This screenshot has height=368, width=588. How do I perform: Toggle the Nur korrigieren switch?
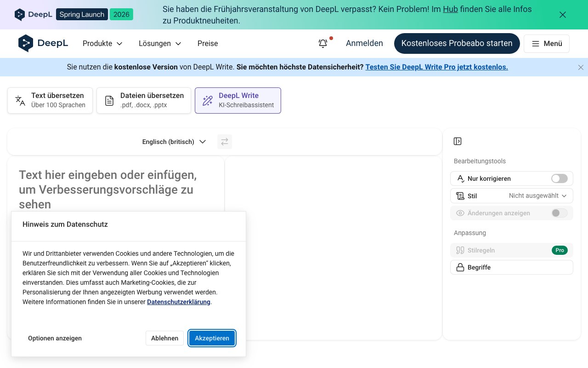pyautogui.click(x=560, y=178)
